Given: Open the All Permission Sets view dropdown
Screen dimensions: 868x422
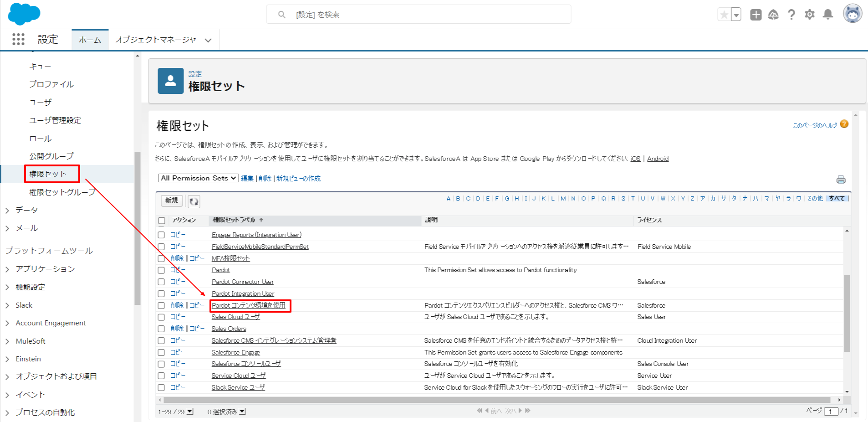Looking at the screenshot, I should (199, 178).
